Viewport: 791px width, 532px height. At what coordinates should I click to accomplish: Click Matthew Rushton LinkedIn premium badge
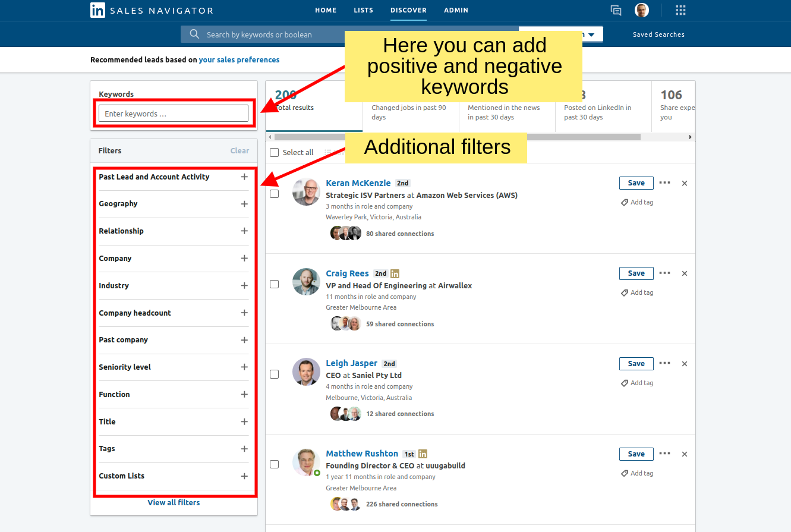coord(423,454)
